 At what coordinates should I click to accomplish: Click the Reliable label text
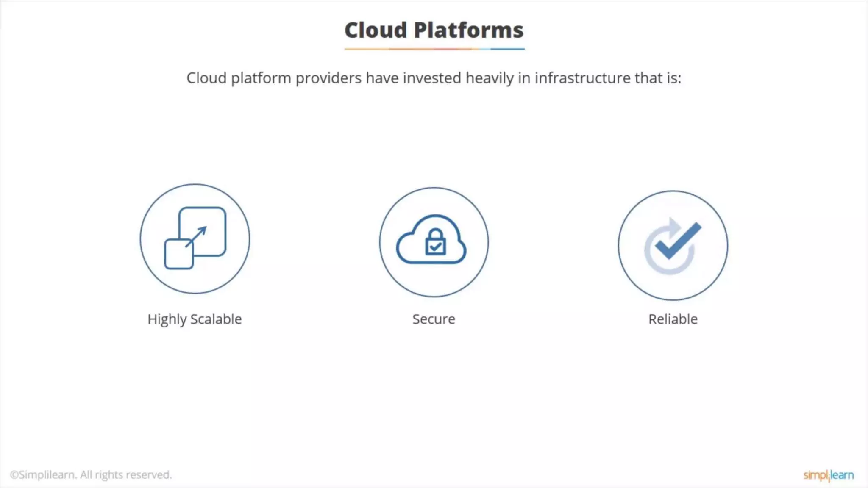tap(673, 319)
